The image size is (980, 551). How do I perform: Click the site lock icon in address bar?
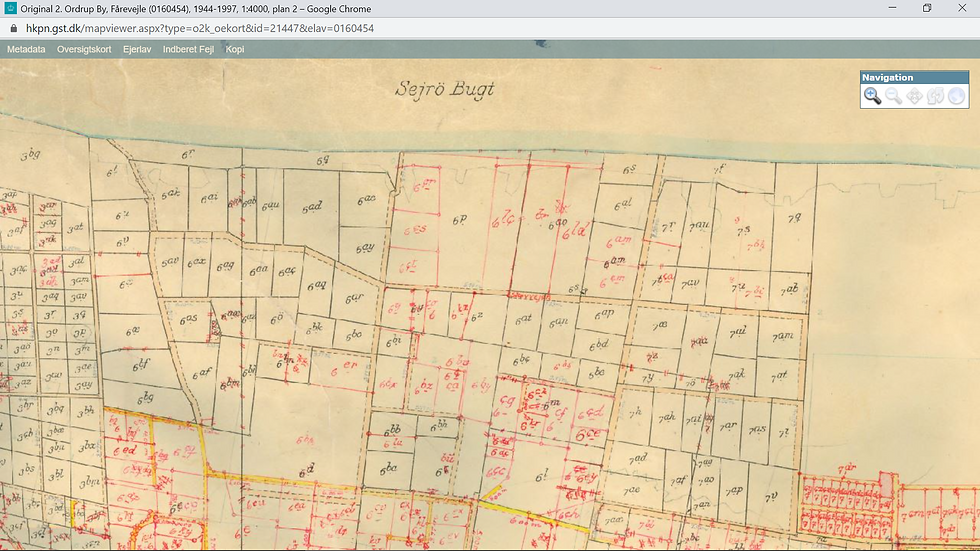[14, 28]
